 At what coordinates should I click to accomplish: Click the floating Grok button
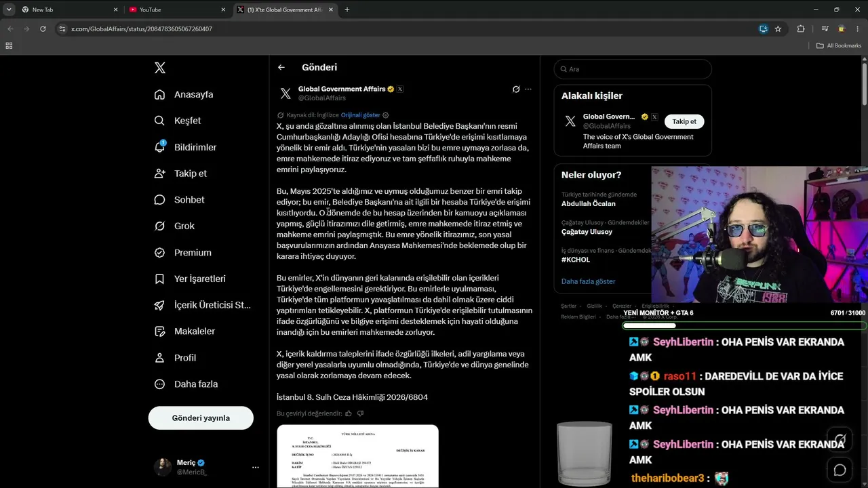pyautogui.click(x=840, y=439)
